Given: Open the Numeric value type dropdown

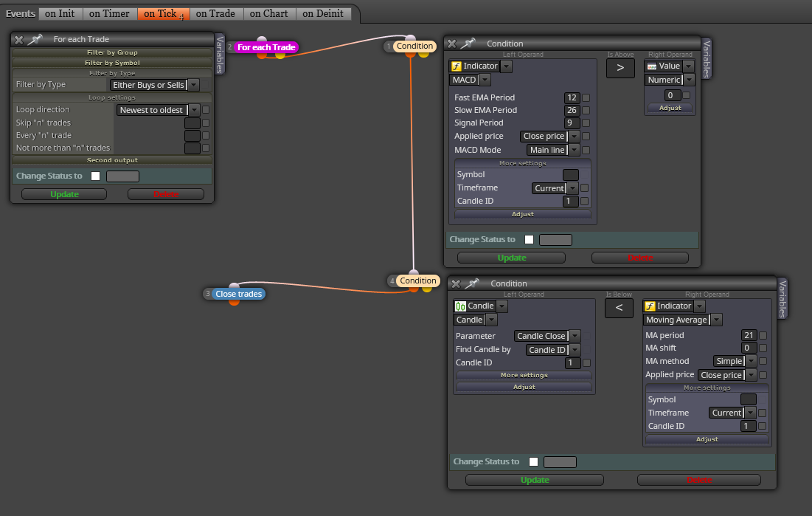Looking at the screenshot, I should 670,80.
